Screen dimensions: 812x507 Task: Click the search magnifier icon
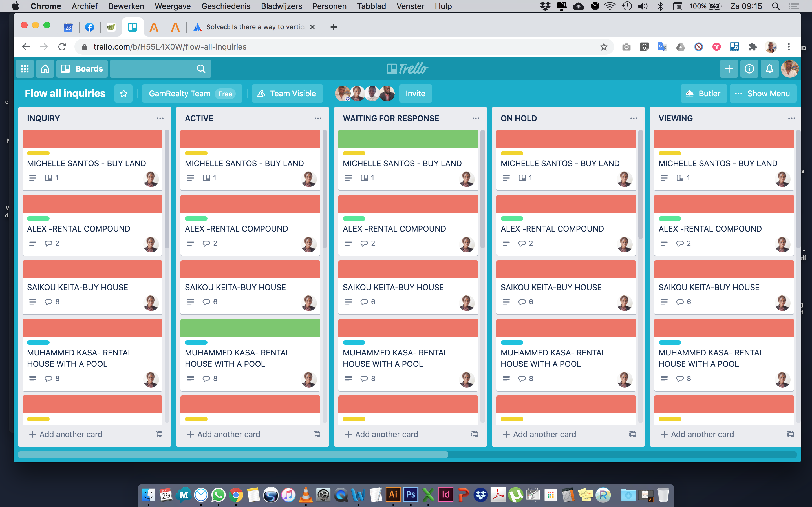point(201,69)
